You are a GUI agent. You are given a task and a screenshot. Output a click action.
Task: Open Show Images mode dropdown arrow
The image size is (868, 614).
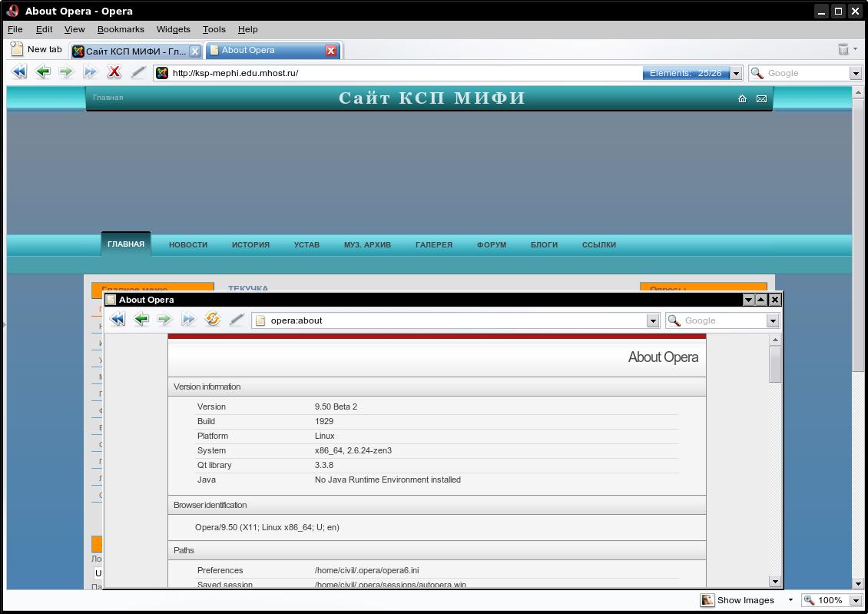(x=790, y=600)
